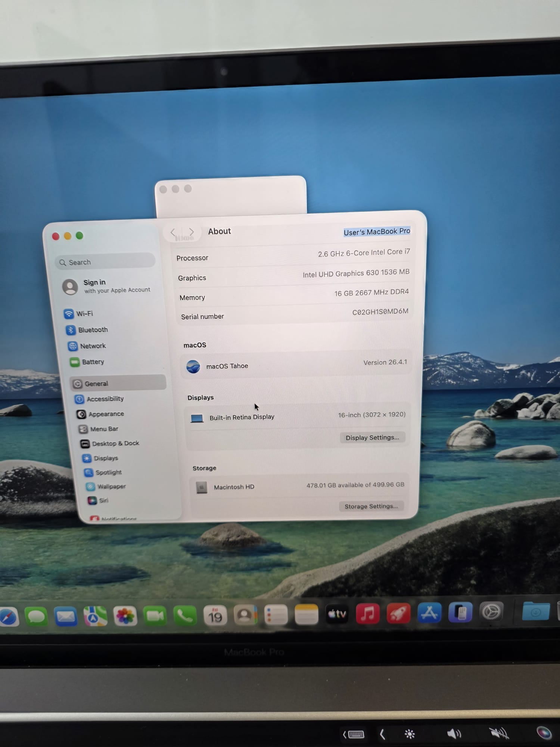Click the Macintosh HD drive icon
The image size is (560, 747).
coord(202,487)
